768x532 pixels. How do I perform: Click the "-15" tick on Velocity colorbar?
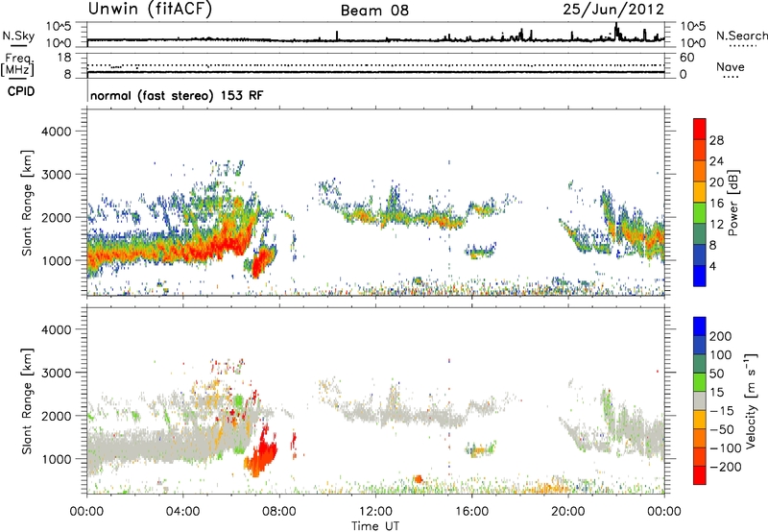722,410
